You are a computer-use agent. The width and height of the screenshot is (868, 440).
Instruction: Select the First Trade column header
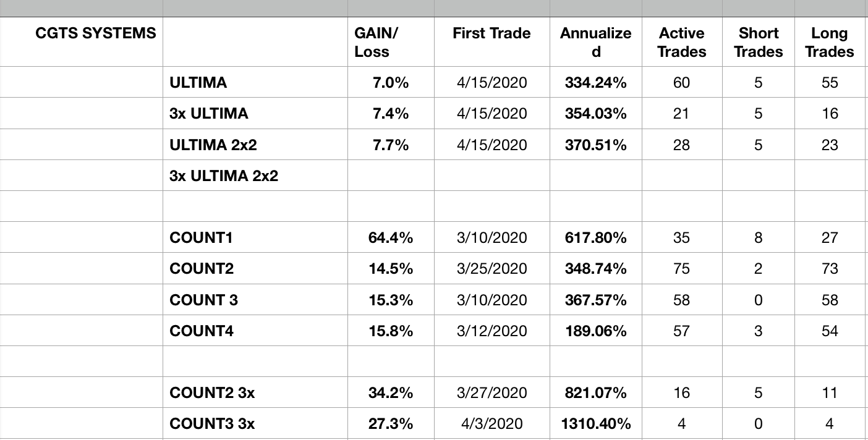pyautogui.click(x=491, y=33)
